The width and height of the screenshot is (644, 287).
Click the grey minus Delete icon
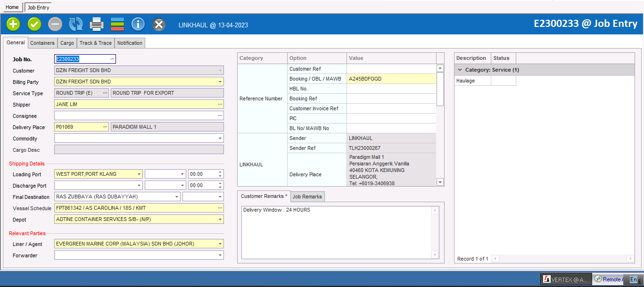pos(55,24)
